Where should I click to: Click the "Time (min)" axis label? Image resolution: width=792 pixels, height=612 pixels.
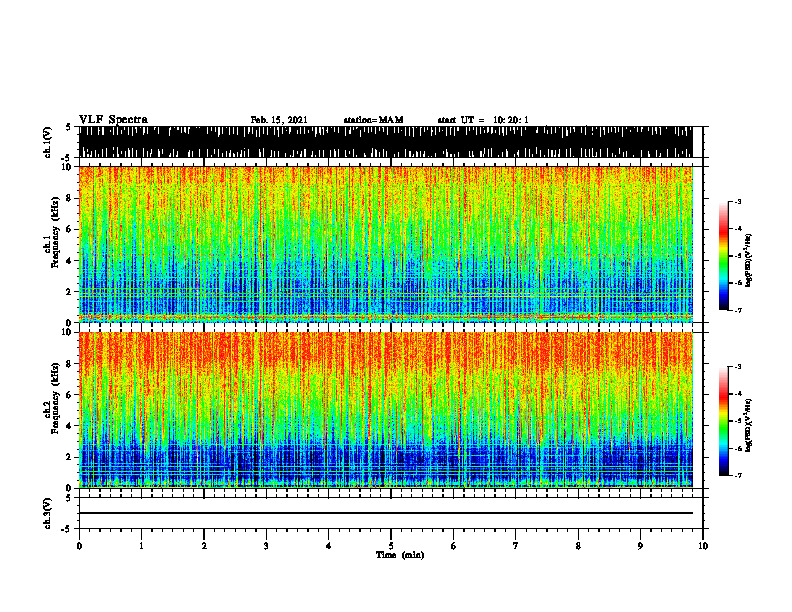tap(400, 555)
